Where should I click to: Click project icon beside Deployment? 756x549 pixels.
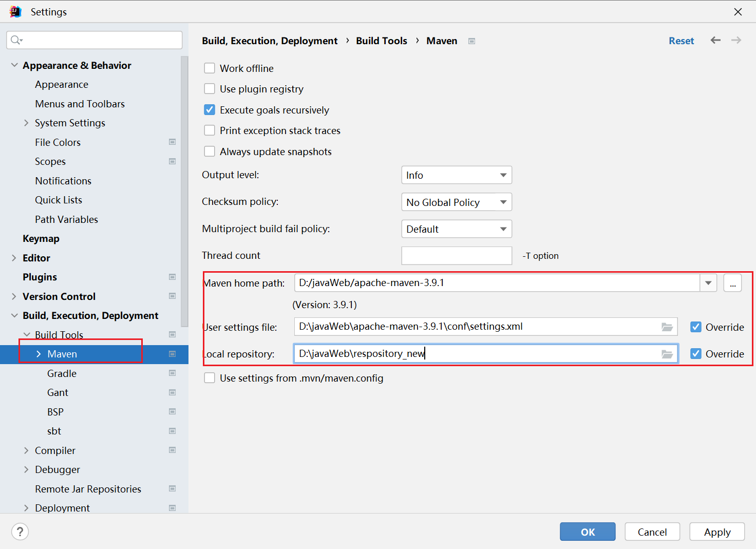[172, 508]
